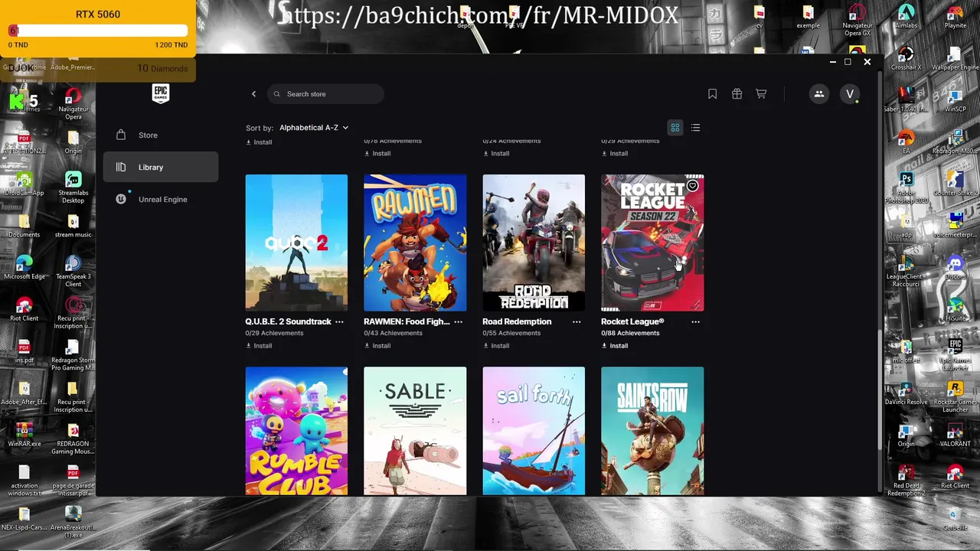Open Road Redemption cover art
Screen dimensions: 980x551
pyautogui.click(x=534, y=243)
